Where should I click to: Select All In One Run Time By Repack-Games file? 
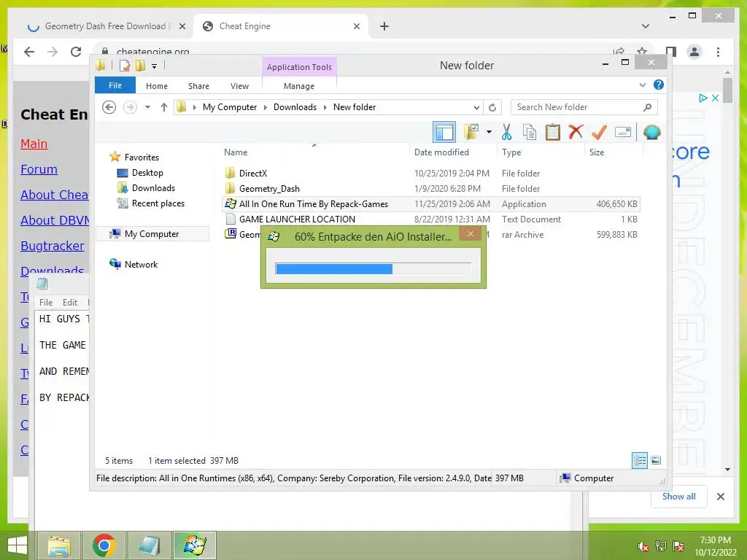[x=431, y=204]
